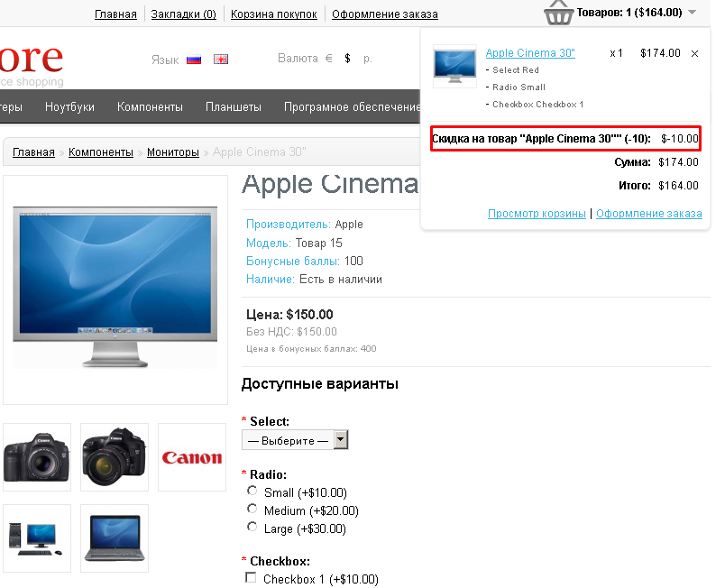Open the Select option dropdown
The height and width of the screenshot is (588, 725).
click(x=295, y=440)
